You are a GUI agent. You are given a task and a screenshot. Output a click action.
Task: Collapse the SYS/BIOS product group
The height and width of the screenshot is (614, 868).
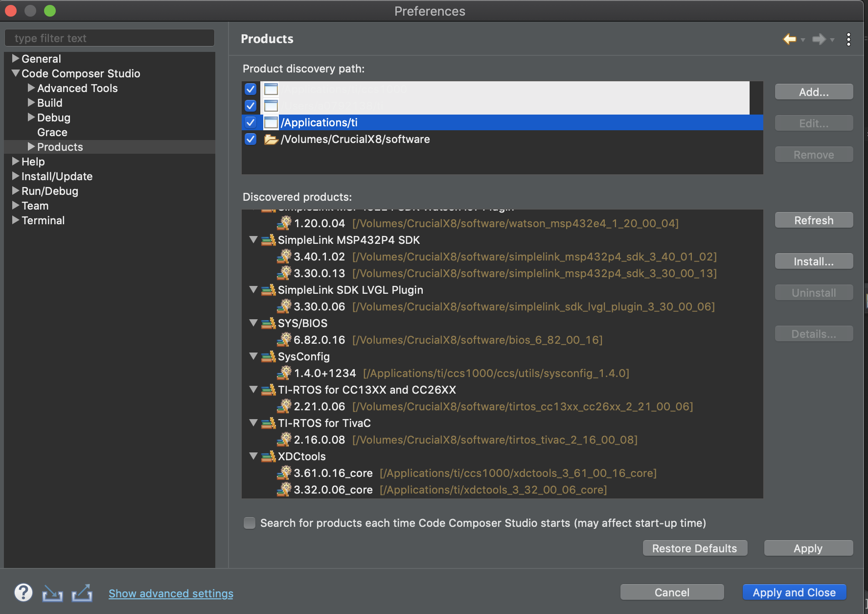click(x=253, y=323)
